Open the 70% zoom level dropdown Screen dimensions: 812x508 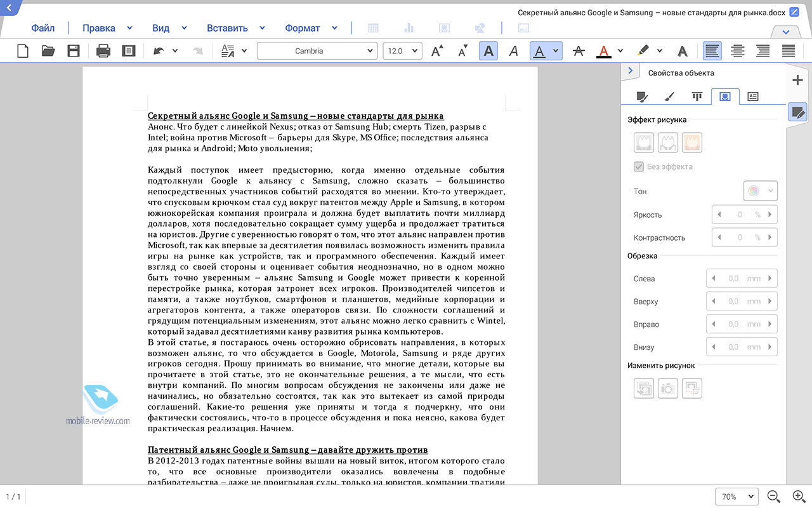(737, 497)
